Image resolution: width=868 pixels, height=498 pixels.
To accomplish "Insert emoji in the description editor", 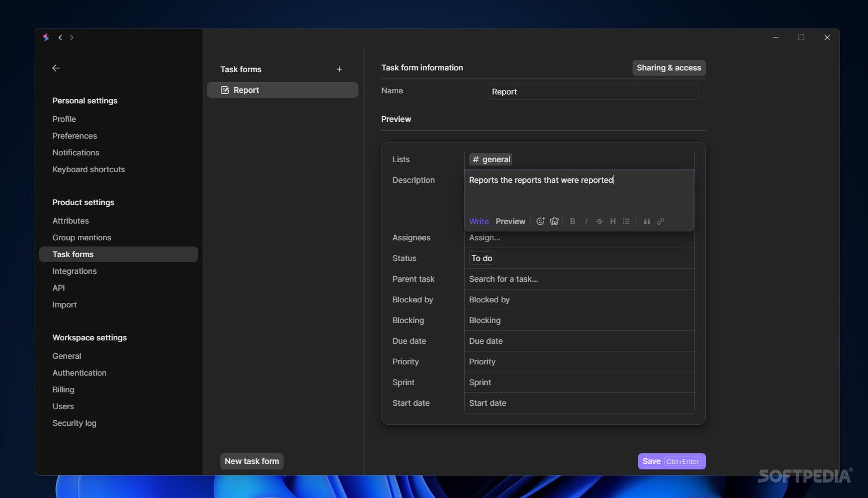I will (540, 221).
